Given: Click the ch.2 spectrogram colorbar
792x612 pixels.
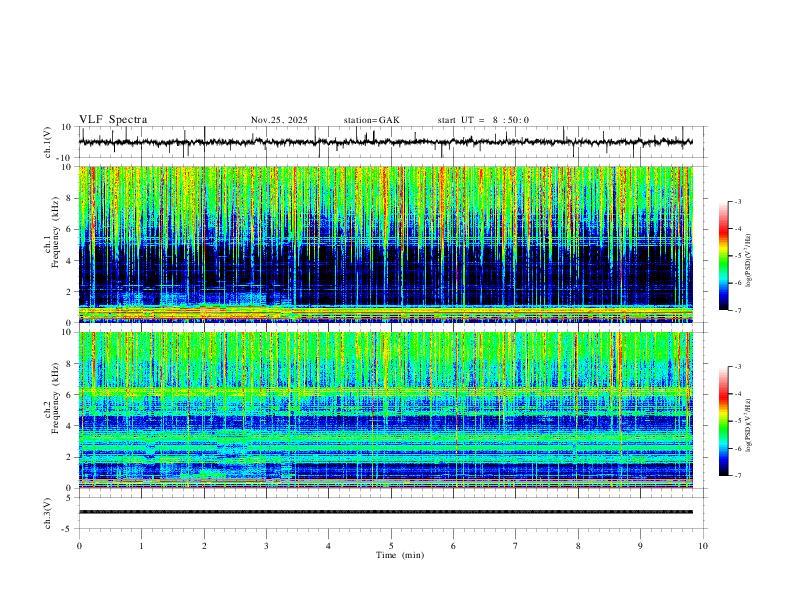Looking at the screenshot, I should coord(723,421).
